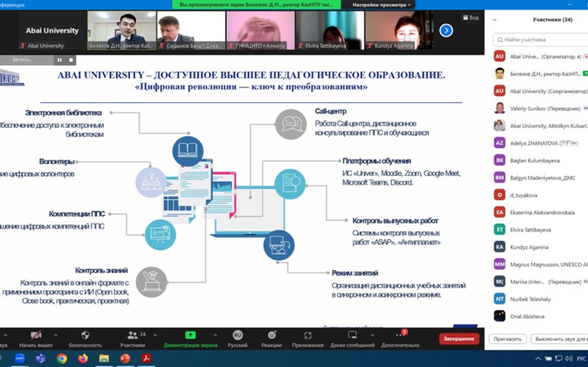588x367 pixels.
Task: Open PowerPoint from the taskbar
Action: 125,359
